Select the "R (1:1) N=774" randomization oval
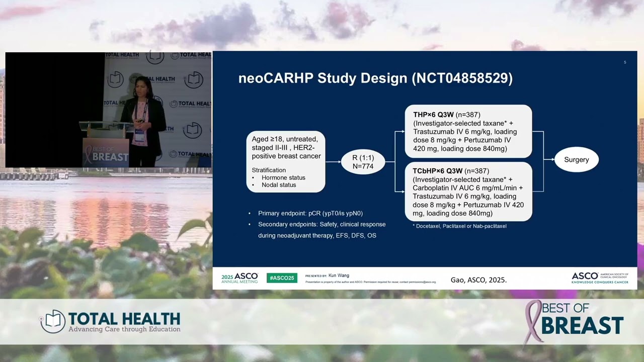644x362 pixels. 362,162
